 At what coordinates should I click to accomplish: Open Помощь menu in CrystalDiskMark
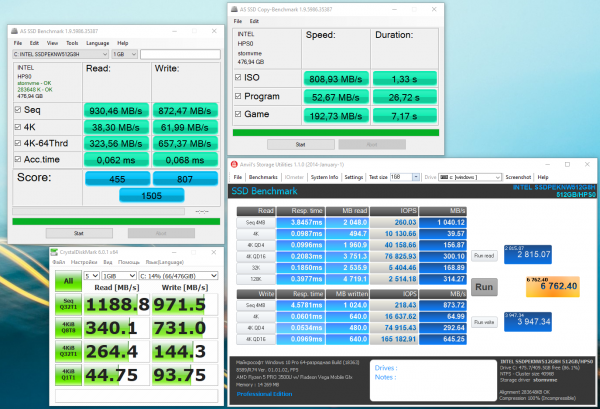click(129, 262)
